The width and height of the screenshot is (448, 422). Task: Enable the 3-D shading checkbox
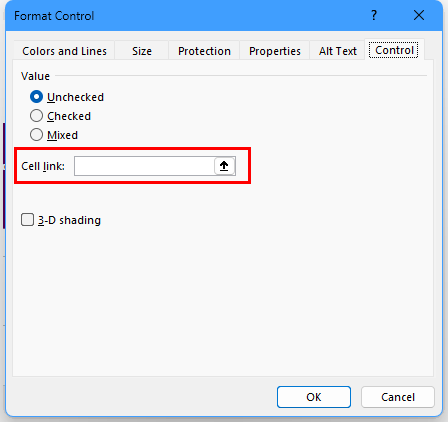[x=27, y=220]
